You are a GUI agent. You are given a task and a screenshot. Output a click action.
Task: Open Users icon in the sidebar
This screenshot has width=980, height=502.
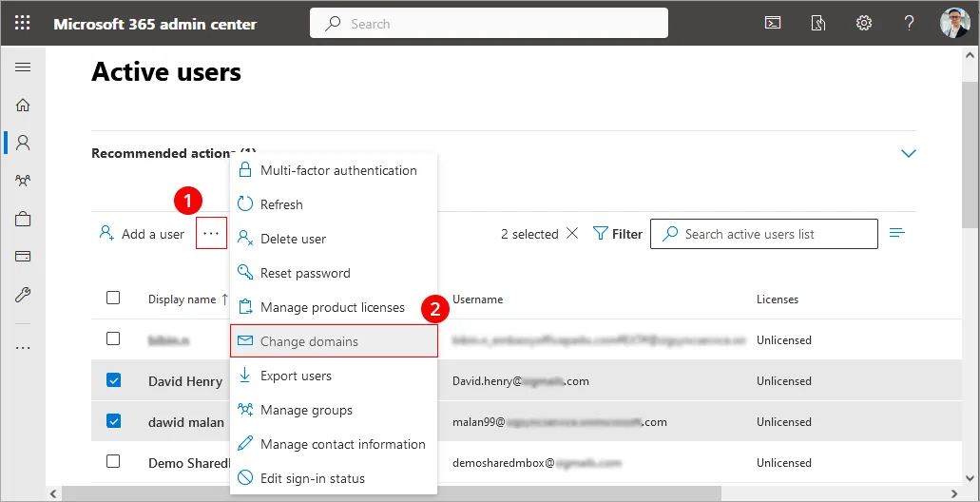tap(23, 143)
